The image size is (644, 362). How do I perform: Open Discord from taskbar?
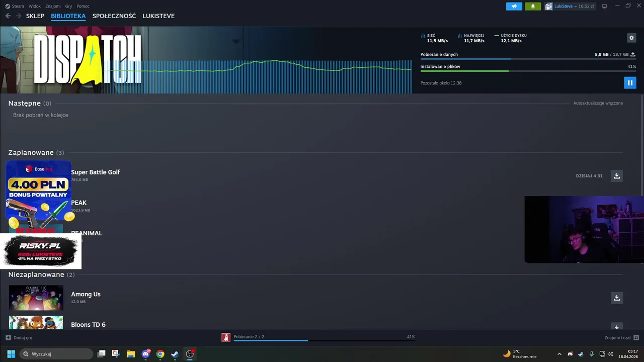click(145, 354)
